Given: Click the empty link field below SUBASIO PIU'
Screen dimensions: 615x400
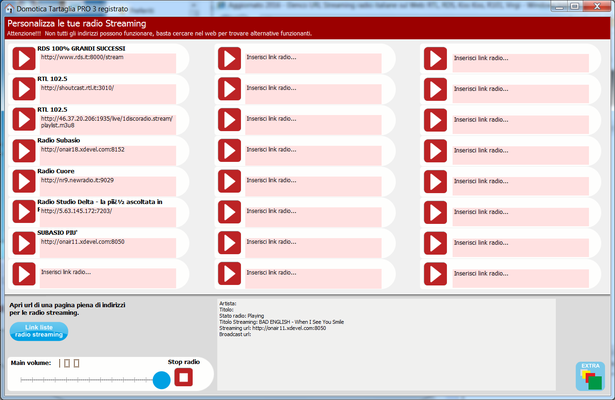Looking at the screenshot, I should coord(107,278).
